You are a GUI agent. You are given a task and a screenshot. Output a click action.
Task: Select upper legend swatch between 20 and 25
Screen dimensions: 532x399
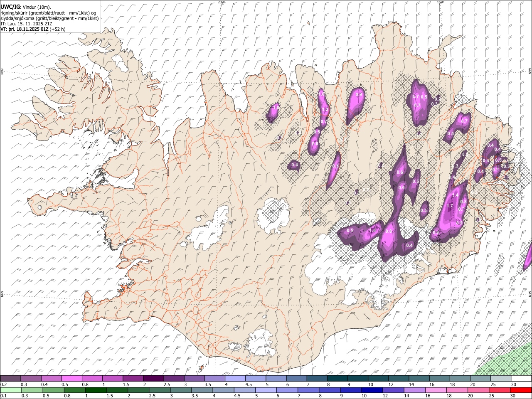pos(480,378)
